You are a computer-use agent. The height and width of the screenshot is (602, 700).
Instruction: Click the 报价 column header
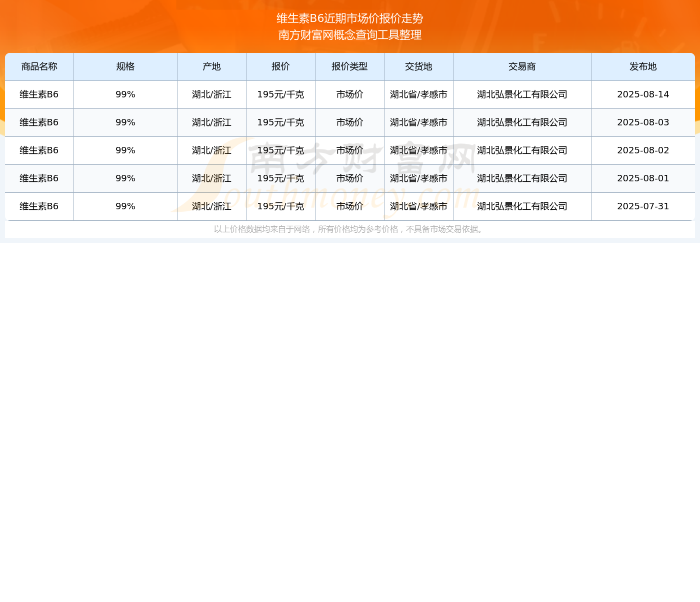[x=281, y=66]
